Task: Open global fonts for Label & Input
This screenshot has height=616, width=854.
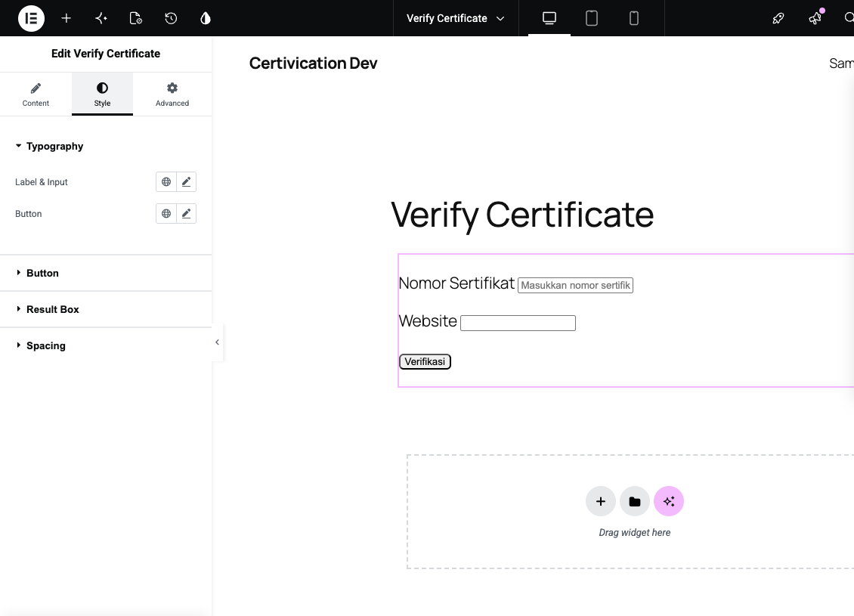Action: 166,182
